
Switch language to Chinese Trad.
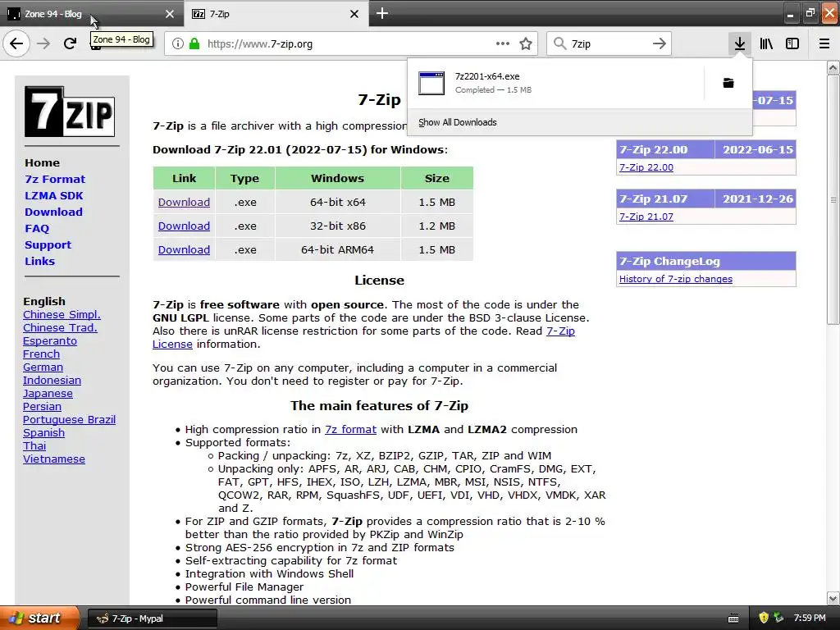pos(60,328)
